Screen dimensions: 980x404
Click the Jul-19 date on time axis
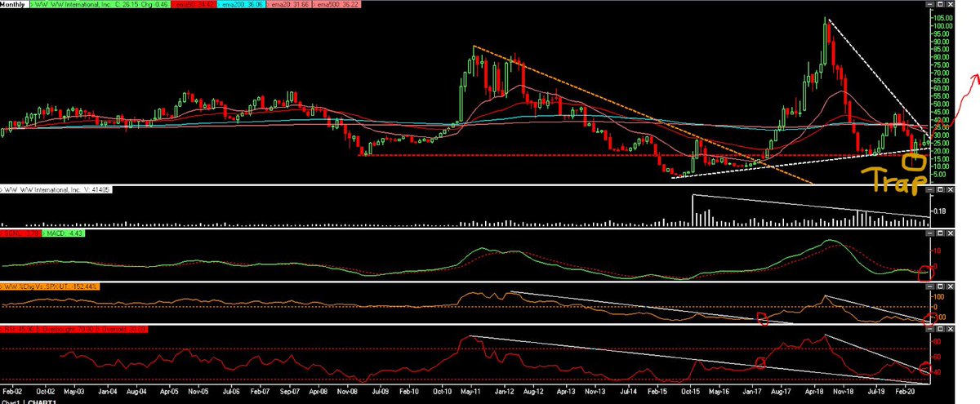coord(876,393)
